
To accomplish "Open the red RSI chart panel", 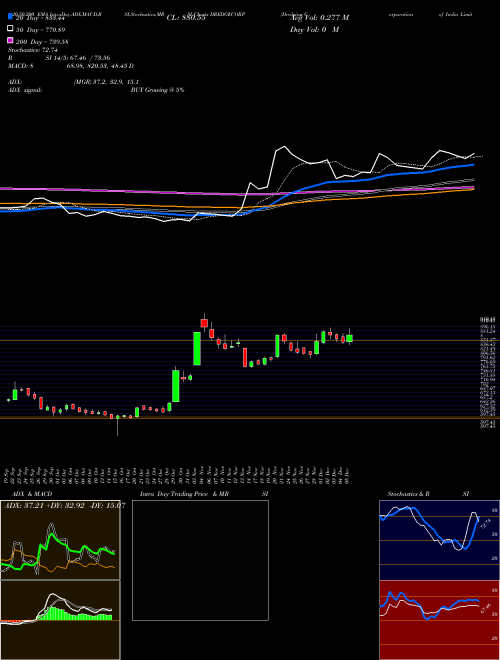I will point(437,620).
